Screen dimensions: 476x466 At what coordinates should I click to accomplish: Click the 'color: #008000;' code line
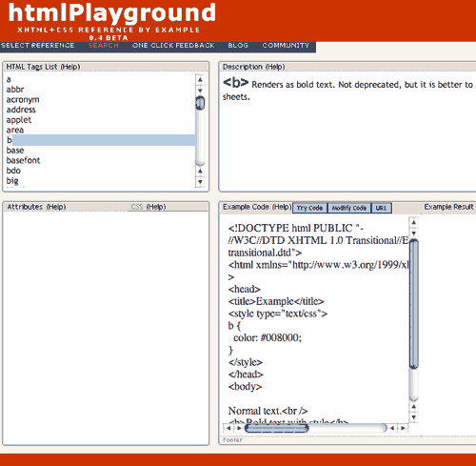[x=268, y=337]
